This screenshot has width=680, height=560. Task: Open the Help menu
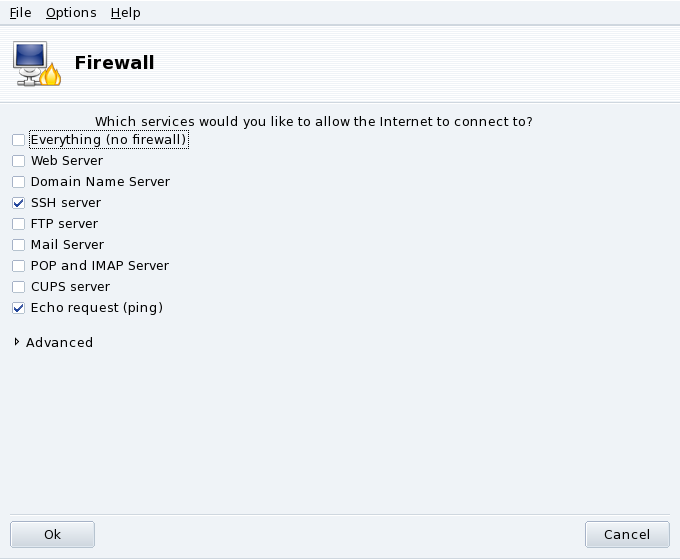125,13
